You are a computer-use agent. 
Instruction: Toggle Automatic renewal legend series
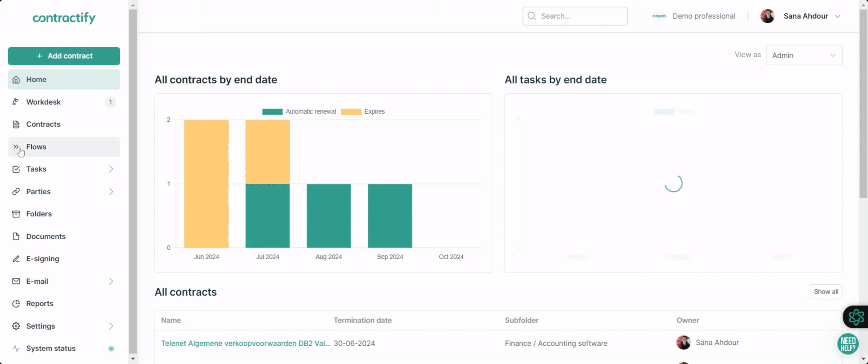click(x=299, y=112)
